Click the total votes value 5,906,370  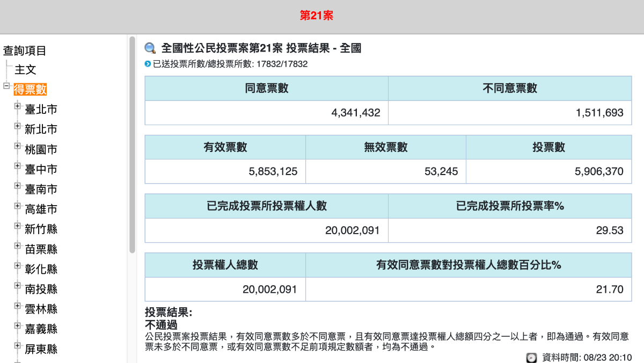click(x=599, y=171)
